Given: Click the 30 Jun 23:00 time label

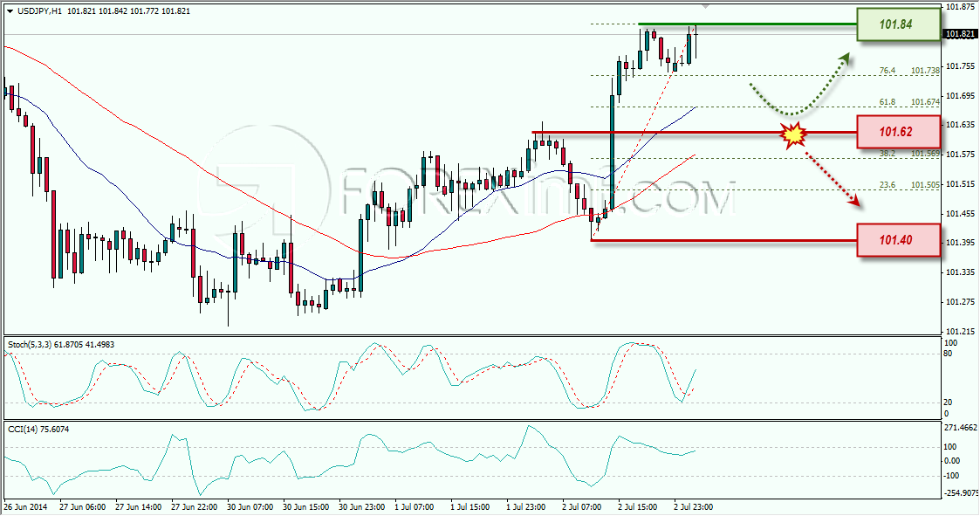Looking at the screenshot, I should 362,506.
